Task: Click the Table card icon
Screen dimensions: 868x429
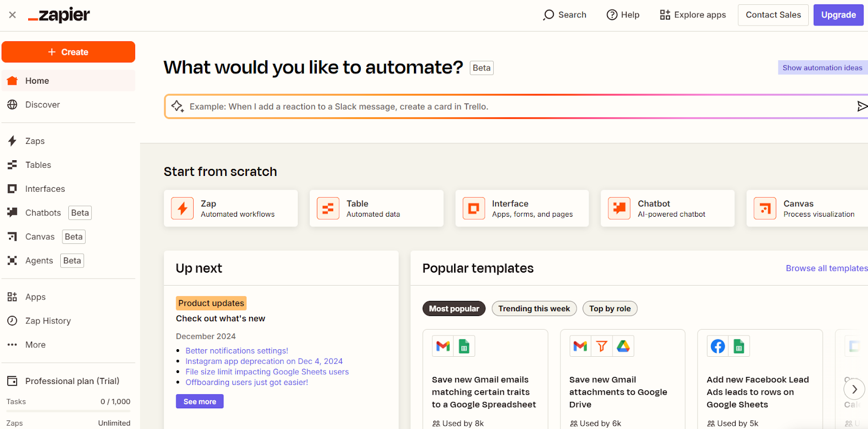Action: [x=328, y=209]
